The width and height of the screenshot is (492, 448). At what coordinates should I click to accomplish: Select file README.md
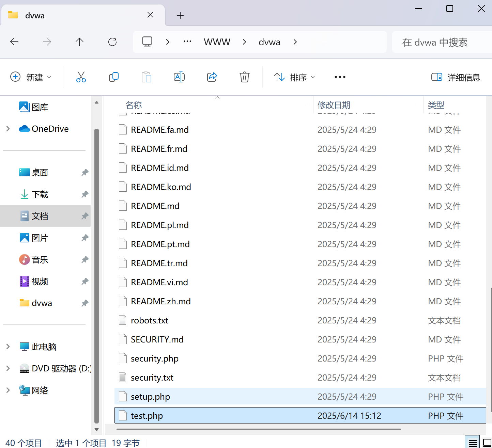point(300,206)
